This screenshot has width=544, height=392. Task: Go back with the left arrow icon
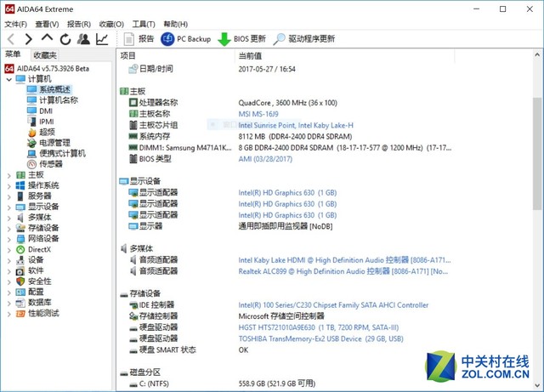[11, 39]
